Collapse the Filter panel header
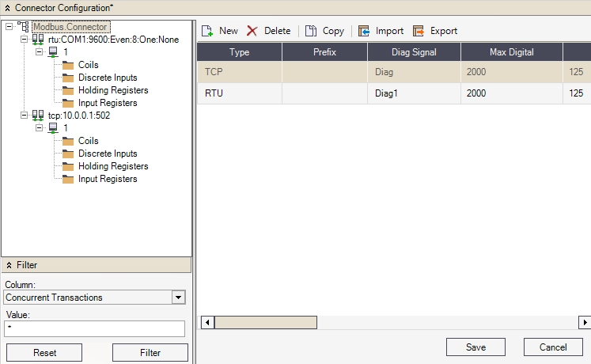The height and width of the screenshot is (364, 591). 9,265
